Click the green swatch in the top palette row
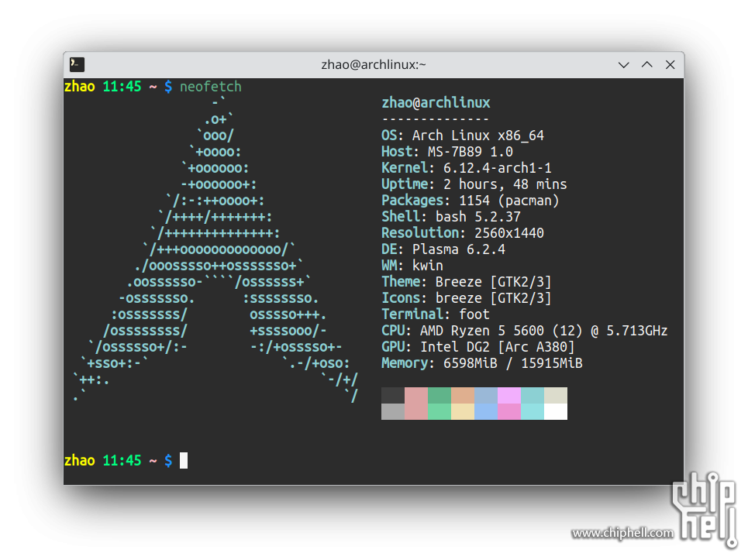 point(439,396)
